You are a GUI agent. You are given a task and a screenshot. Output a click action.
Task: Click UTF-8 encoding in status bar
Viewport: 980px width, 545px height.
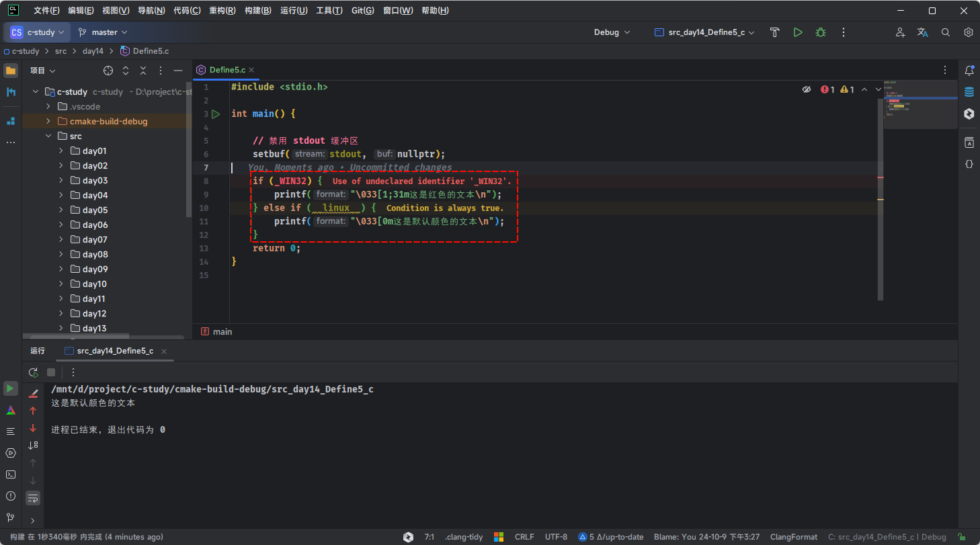coord(556,537)
